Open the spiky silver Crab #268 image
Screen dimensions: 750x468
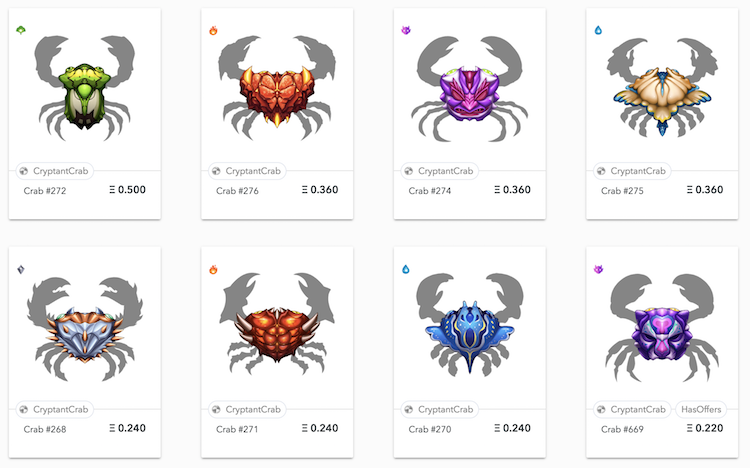[x=85, y=329]
